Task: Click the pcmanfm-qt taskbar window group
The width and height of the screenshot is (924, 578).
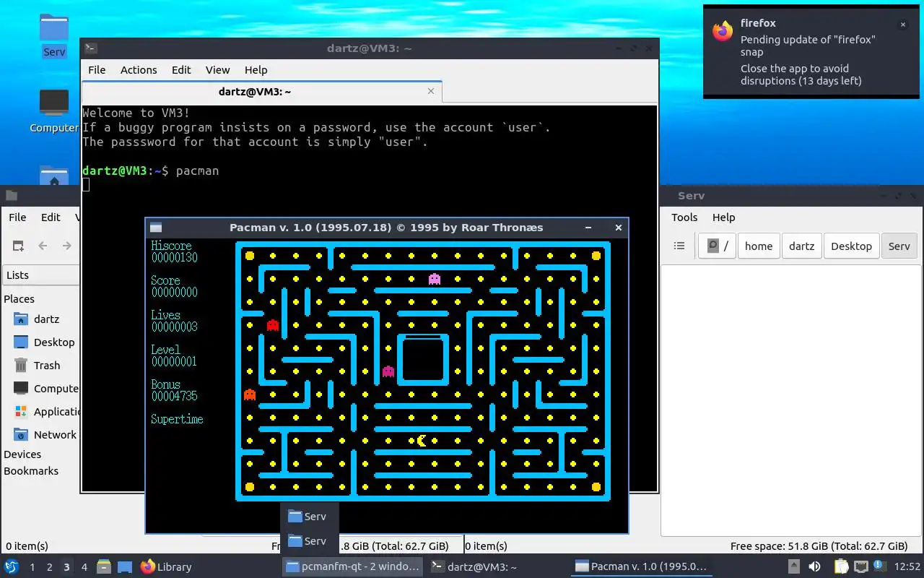Action: tap(353, 567)
